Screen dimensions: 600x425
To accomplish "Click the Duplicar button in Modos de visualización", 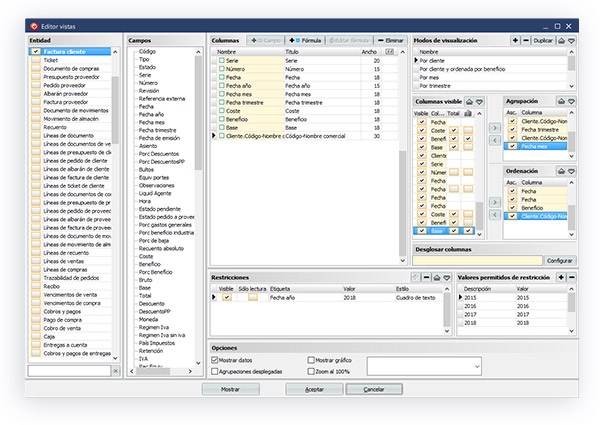I will [543, 40].
